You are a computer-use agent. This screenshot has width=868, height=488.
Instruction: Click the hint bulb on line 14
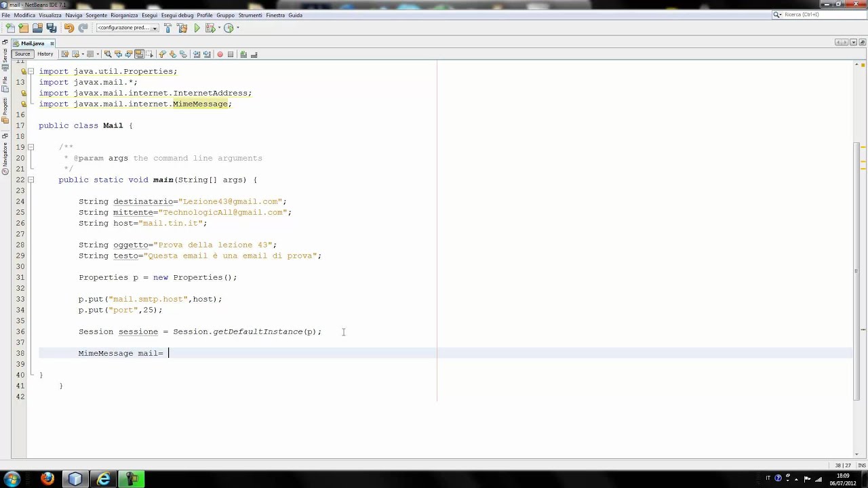click(x=23, y=93)
